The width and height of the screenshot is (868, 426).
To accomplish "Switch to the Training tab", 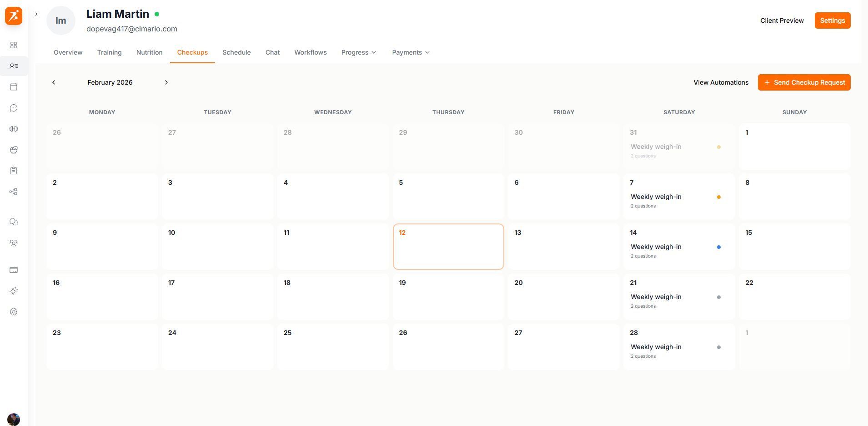I will point(109,52).
